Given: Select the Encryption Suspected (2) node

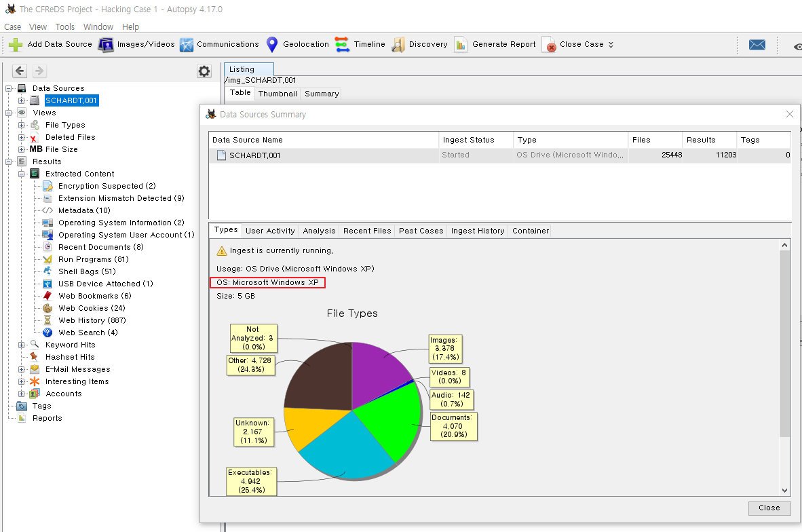Looking at the screenshot, I should (107, 186).
